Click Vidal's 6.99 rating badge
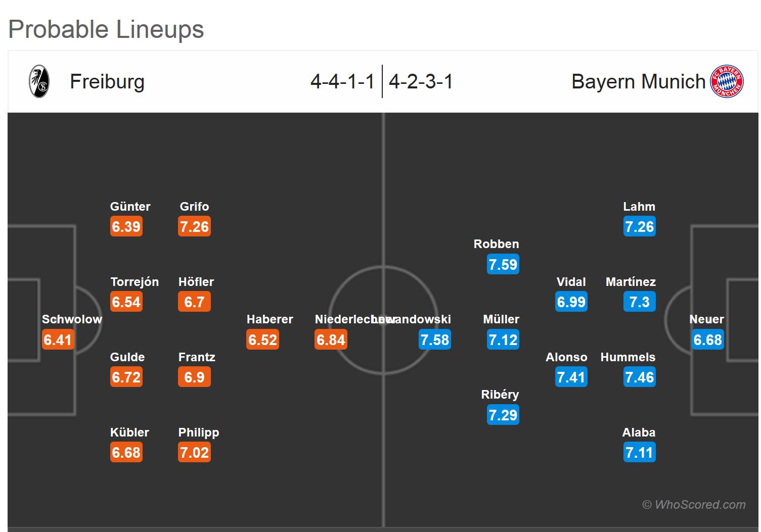Image resolution: width=761 pixels, height=532 pixels. [x=571, y=302]
